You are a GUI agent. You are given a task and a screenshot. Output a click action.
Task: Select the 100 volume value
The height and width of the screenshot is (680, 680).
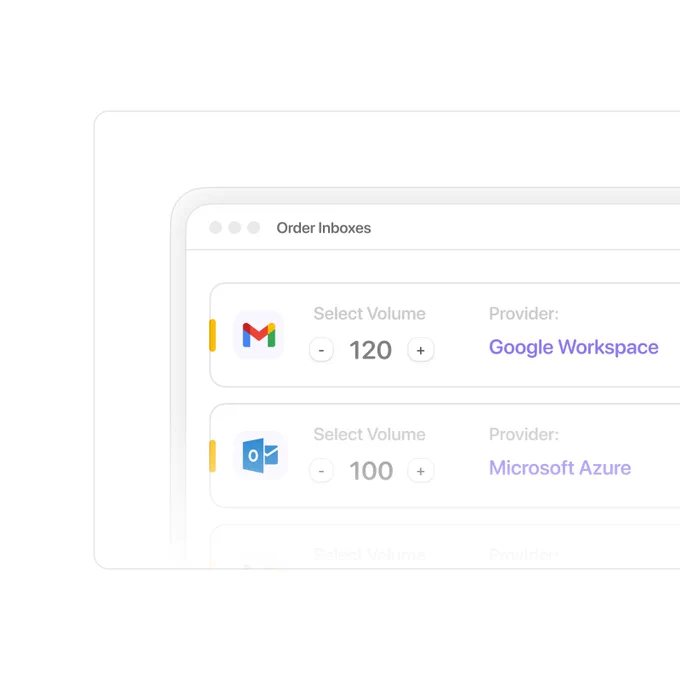pyautogui.click(x=371, y=471)
